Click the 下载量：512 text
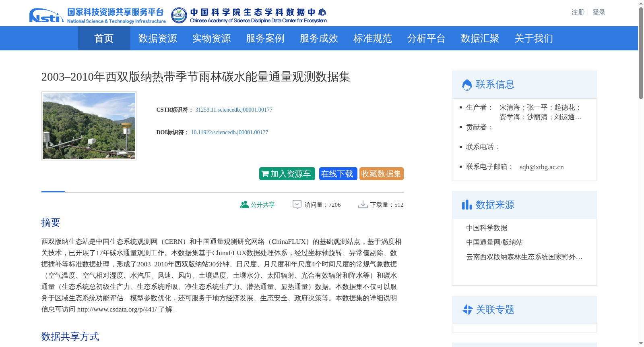Screen dimensions: 644x347 [387, 205]
